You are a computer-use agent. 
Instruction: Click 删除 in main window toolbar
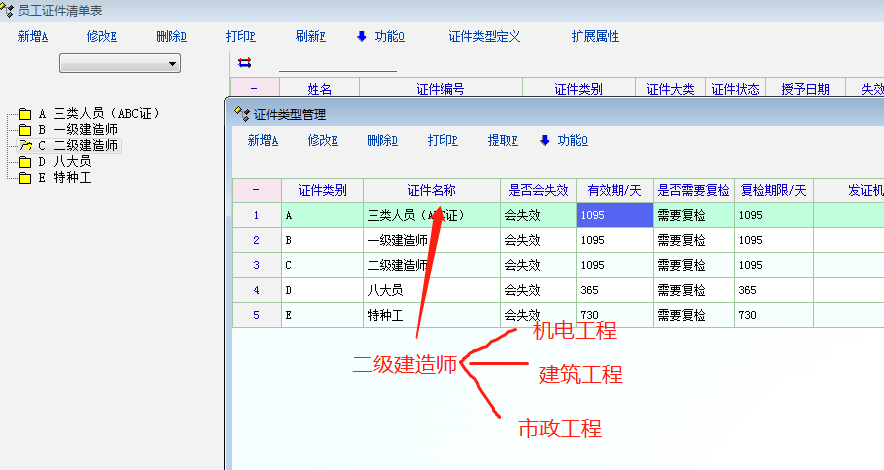coord(172,36)
